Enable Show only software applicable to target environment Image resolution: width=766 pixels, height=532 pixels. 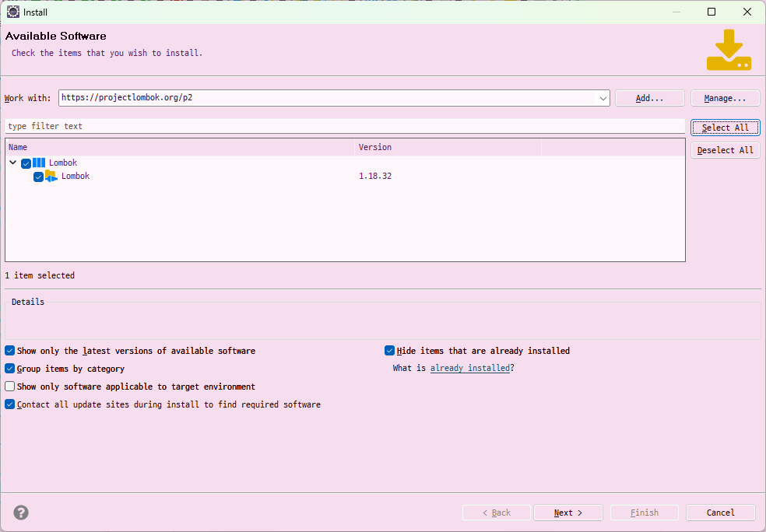10,387
